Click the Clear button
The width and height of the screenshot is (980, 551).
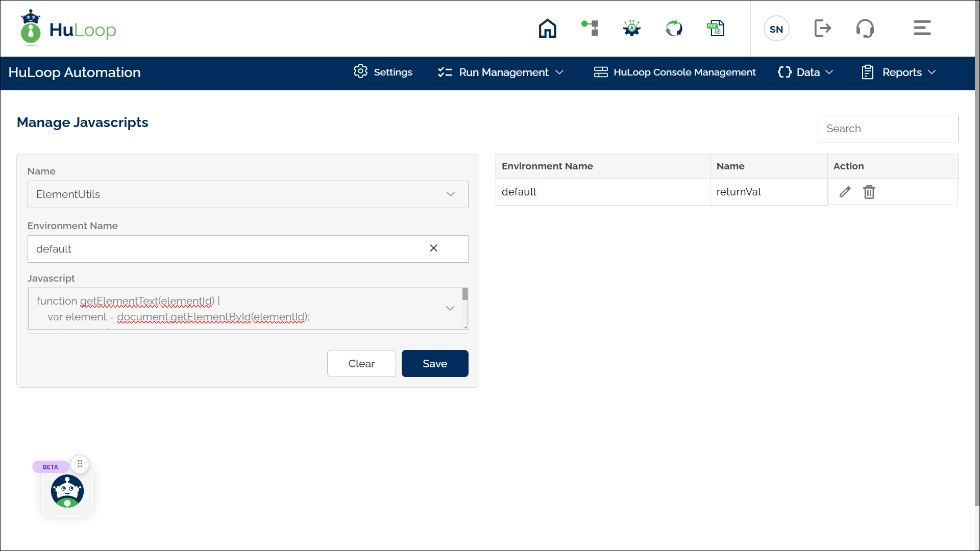click(361, 364)
